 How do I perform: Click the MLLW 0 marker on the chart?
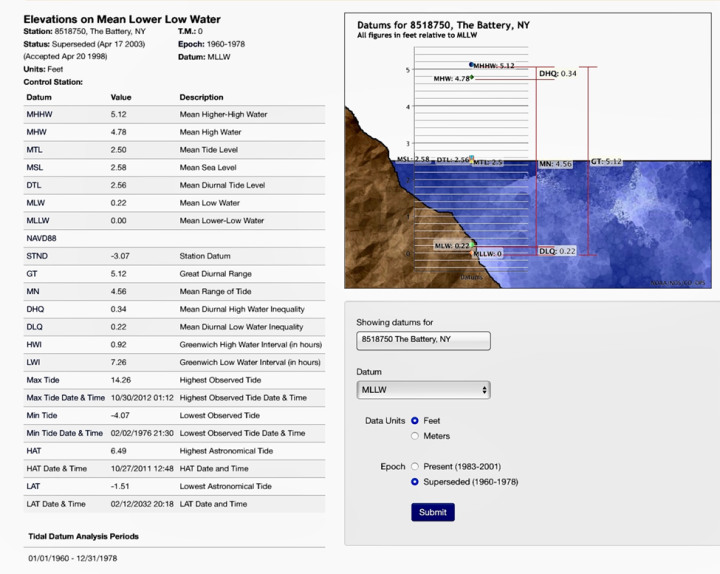pos(487,254)
